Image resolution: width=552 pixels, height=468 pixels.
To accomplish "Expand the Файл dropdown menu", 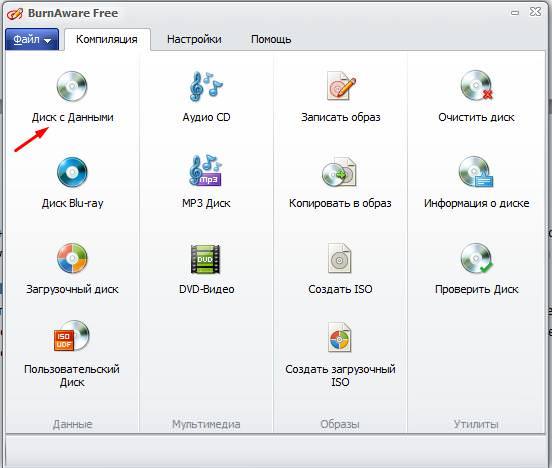I will click(32, 39).
